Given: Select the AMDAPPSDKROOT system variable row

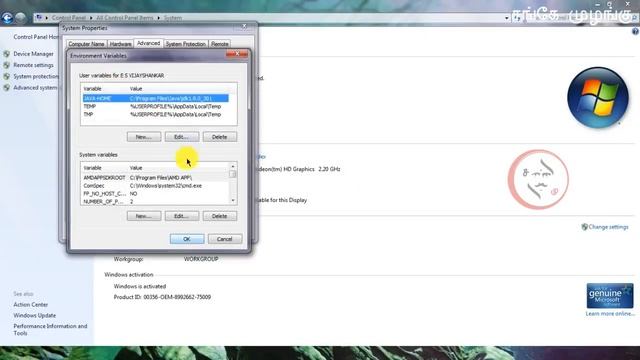Looking at the screenshot, I should (155, 178).
